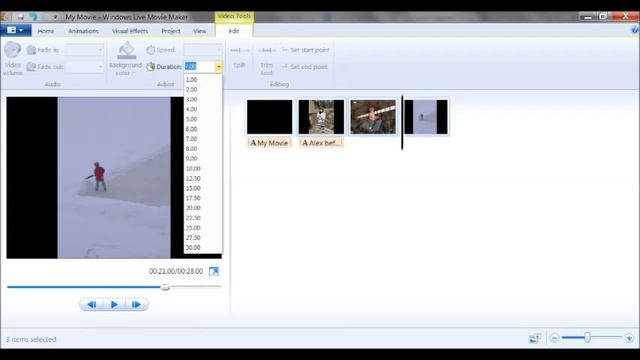Click the Fade out speaker icon
This screenshot has width=640, height=360.
click(x=31, y=67)
